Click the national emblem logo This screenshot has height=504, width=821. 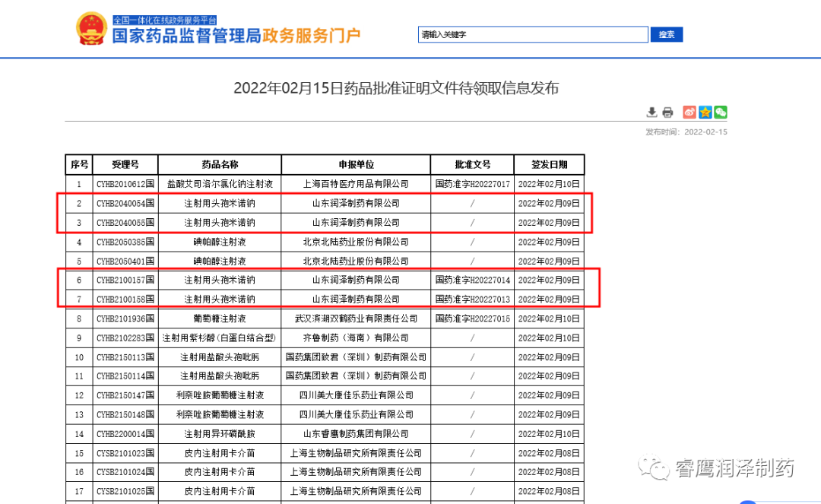pyautogui.click(x=91, y=29)
